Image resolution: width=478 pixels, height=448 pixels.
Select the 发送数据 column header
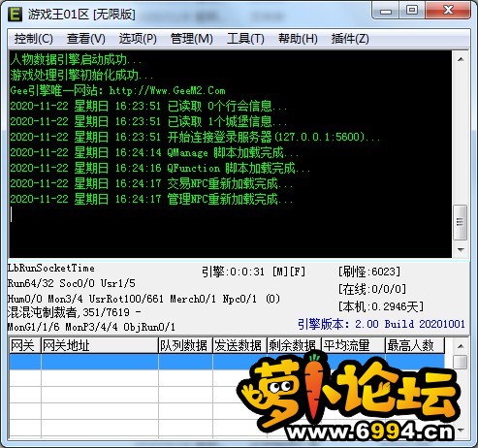239,345
